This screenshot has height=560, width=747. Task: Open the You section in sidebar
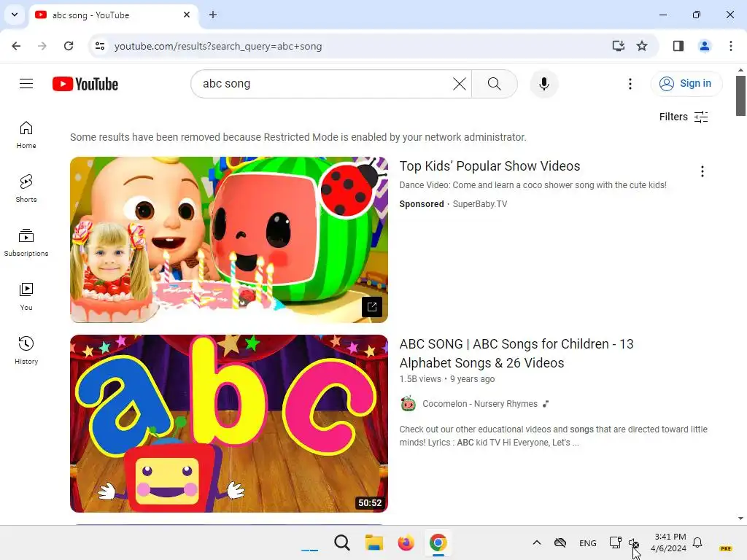(x=26, y=296)
